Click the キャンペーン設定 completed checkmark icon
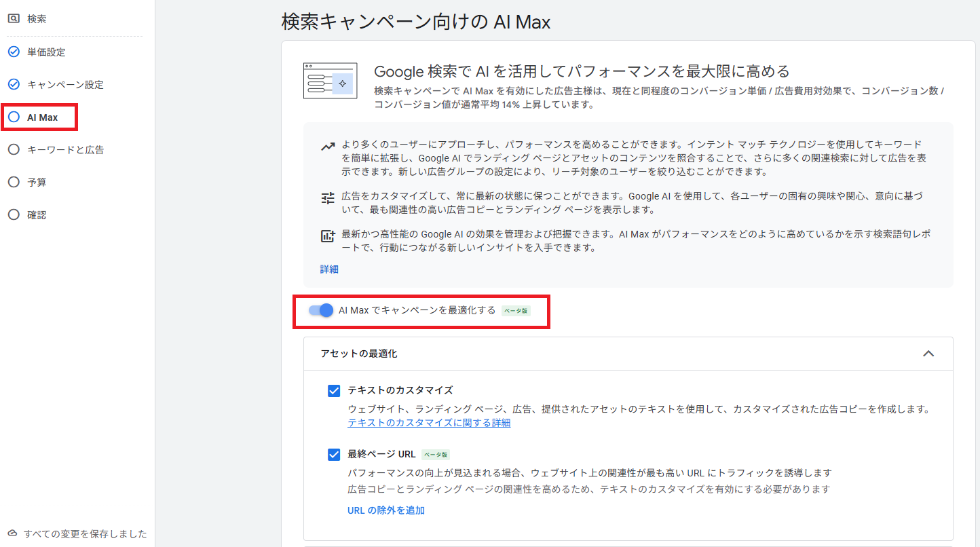980x547 pixels. point(14,84)
